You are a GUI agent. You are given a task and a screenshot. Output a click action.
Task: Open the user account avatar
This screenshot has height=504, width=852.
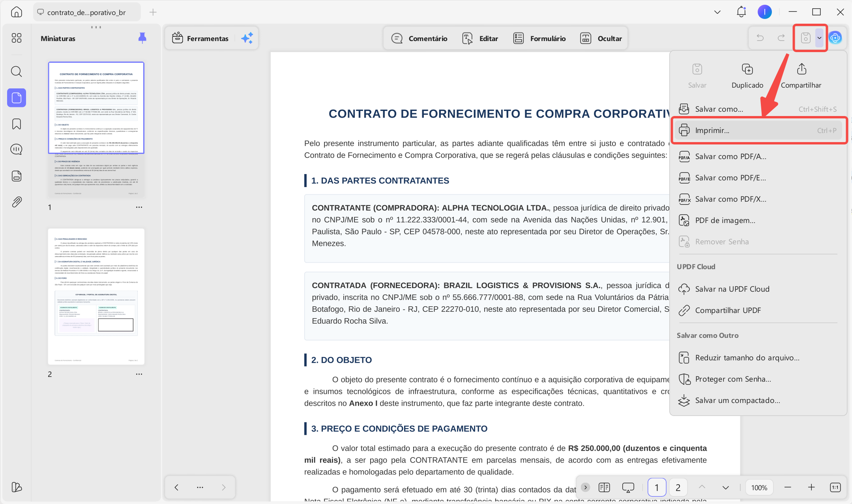click(765, 12)
